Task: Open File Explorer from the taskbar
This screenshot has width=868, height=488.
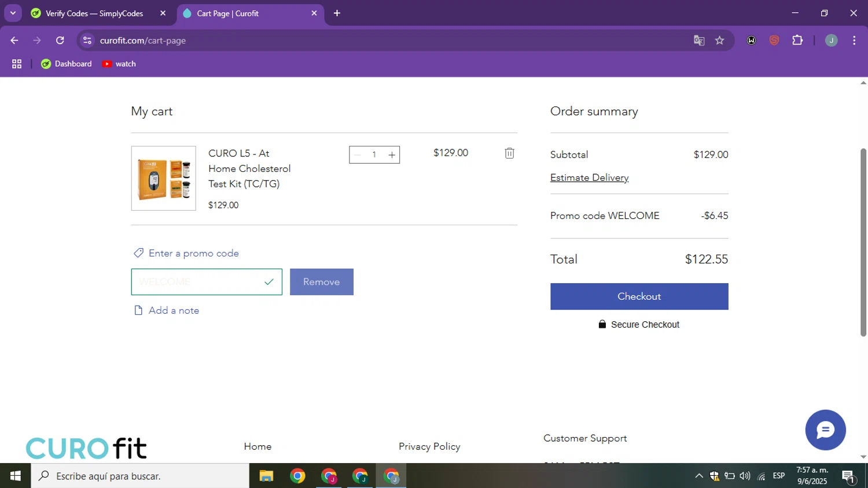Action: coord(266,476)
